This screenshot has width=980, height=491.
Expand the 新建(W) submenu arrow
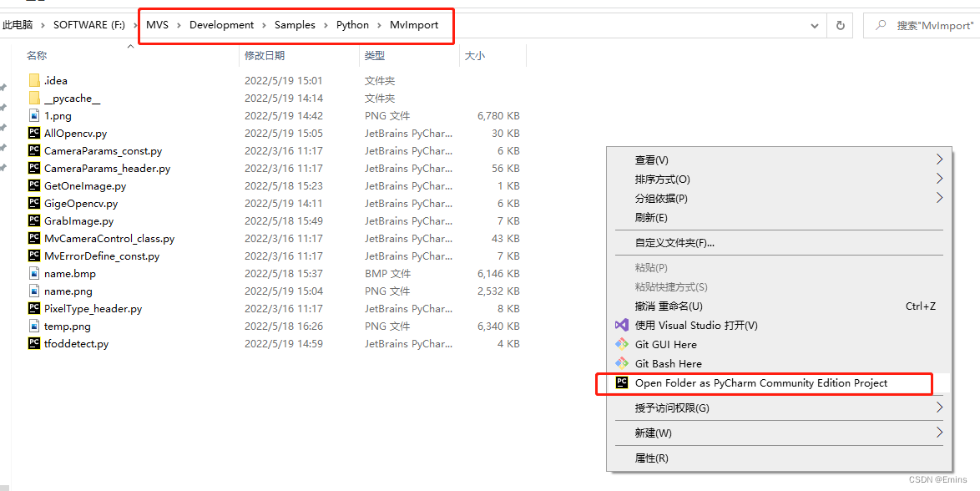(939, 433)
